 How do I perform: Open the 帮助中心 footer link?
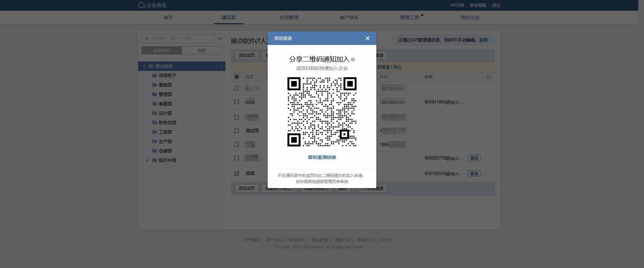pyautogui.click(x=365, y=240)
